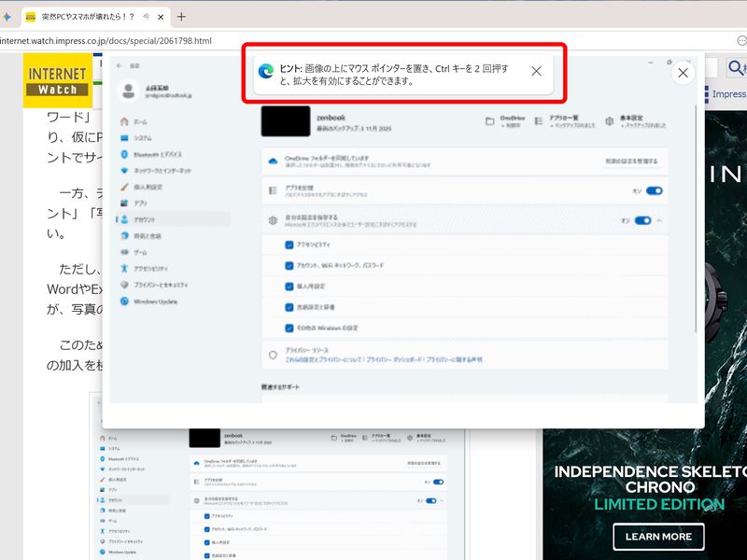The image size is (747, 560).
Task: Uncheck その他の Windows の設定 checkbox in the enlarged image
Action: coord(289,328)
